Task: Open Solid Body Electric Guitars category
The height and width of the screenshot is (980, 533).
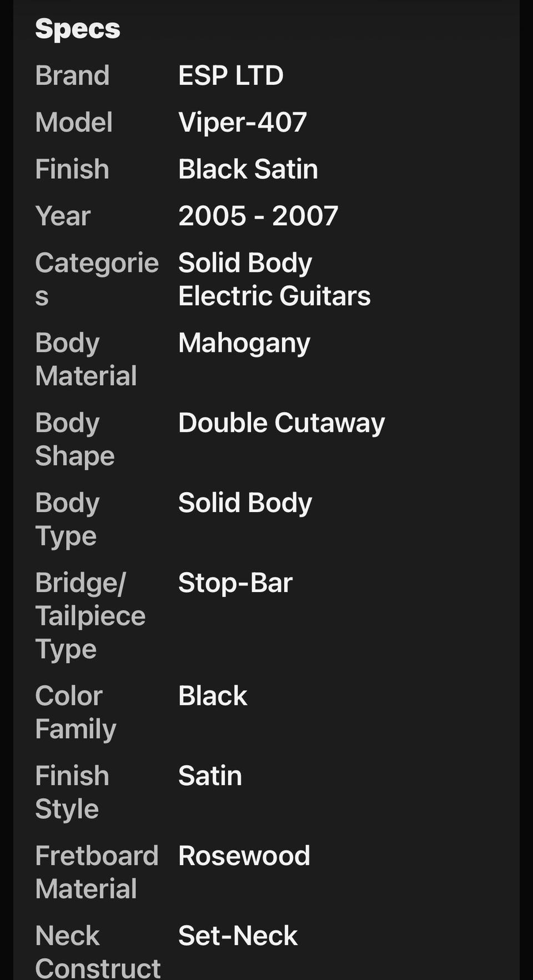Action: (x=274, y=279)
